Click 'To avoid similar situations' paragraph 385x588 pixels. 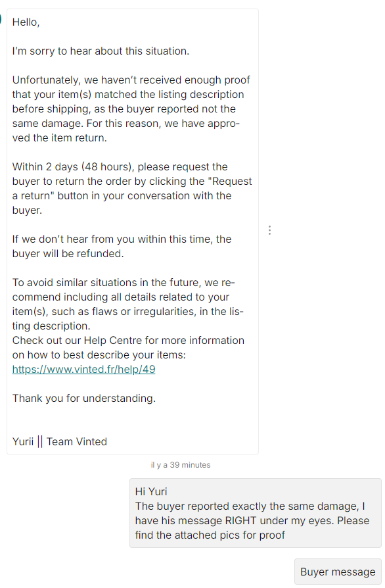127,304
